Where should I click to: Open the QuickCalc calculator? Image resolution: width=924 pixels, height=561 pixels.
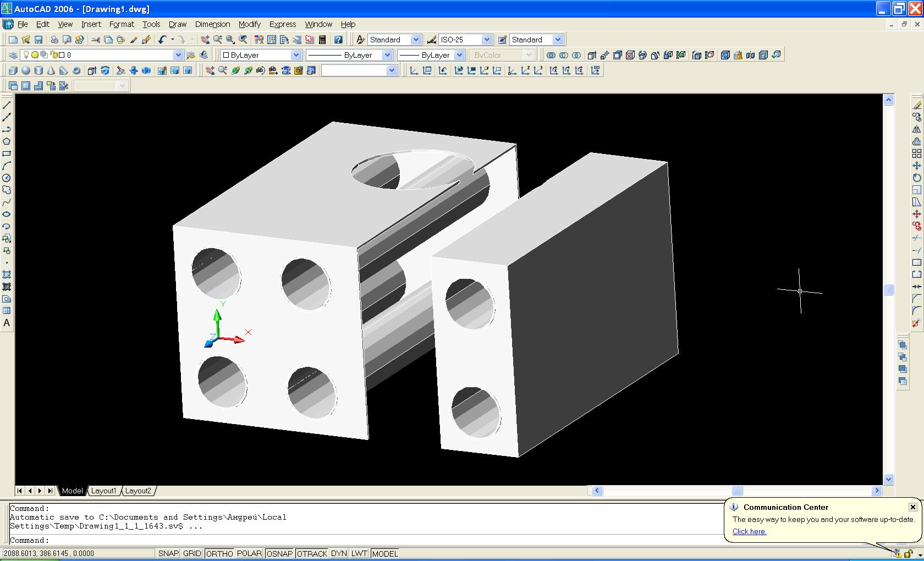tap(322, 40)
